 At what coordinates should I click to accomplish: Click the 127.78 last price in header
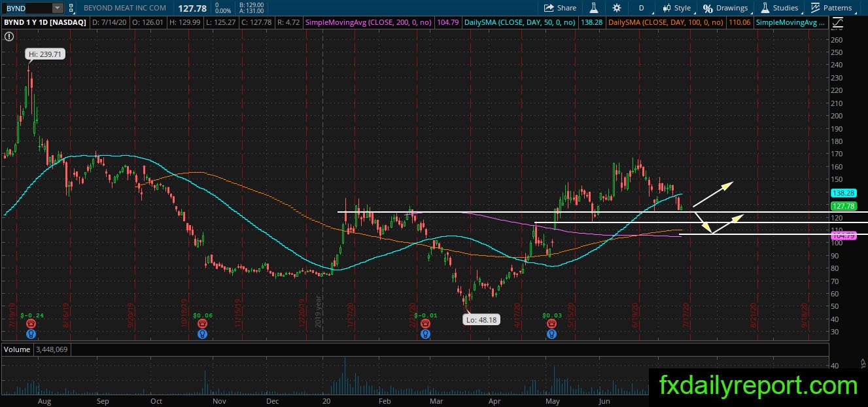click(192, 8)
